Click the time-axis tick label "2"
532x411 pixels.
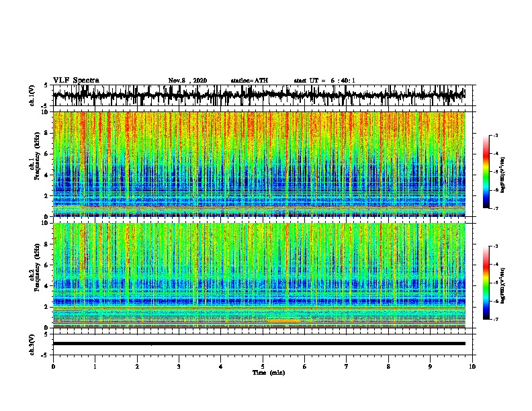pos(137,367)
